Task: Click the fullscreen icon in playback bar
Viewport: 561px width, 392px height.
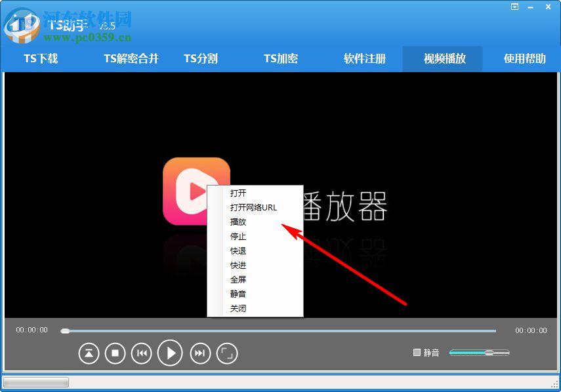Action: pos(228,353)
